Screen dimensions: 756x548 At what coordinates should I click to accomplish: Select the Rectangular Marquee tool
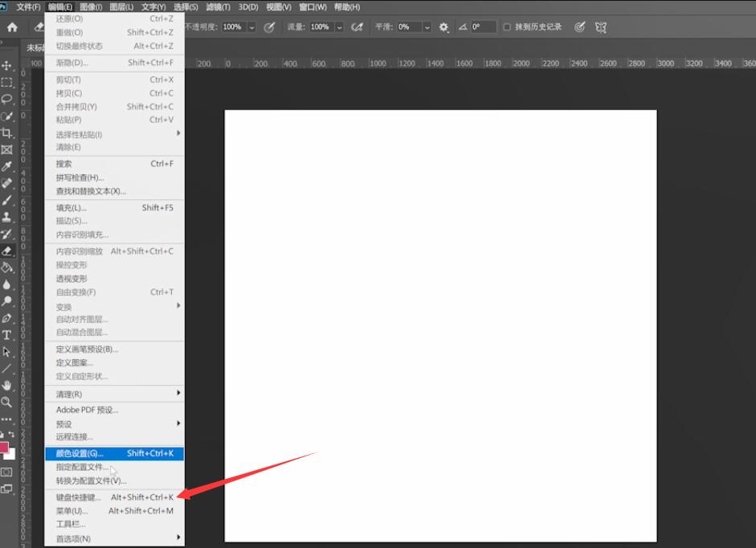pos(6,83)
